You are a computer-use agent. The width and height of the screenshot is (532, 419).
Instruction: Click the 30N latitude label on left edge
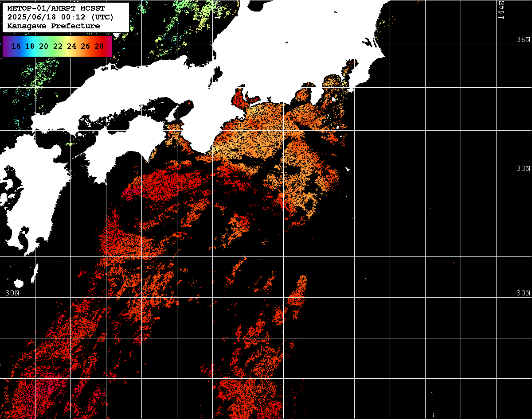pos(12,293)
